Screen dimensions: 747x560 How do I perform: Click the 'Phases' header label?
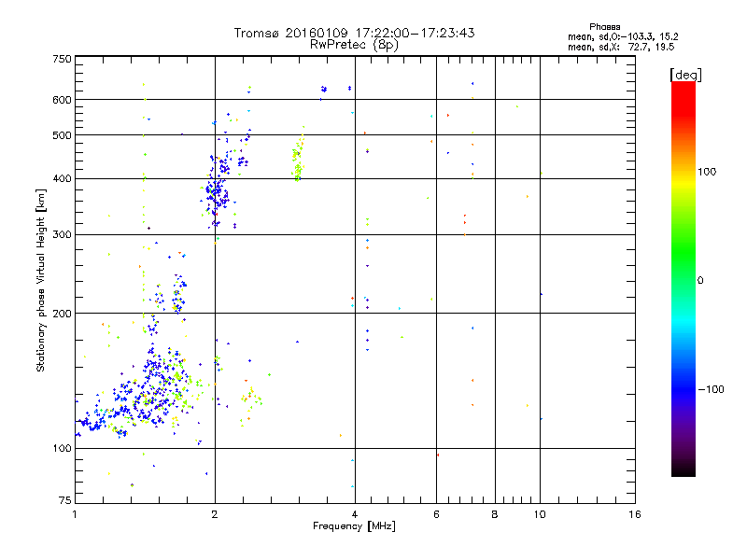point(604,27)
